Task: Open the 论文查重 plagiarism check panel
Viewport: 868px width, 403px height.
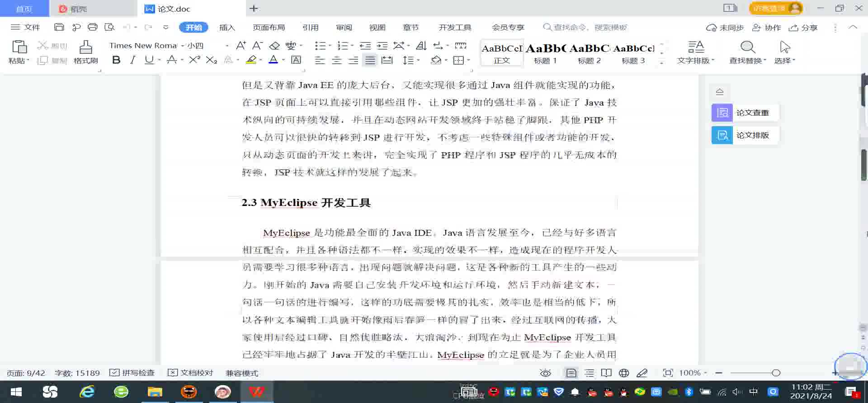Action: 745,112
